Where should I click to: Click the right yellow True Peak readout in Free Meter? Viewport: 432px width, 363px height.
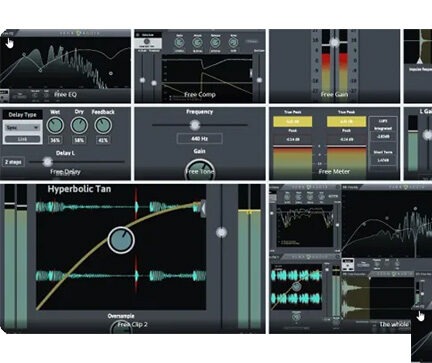(346, 122)
